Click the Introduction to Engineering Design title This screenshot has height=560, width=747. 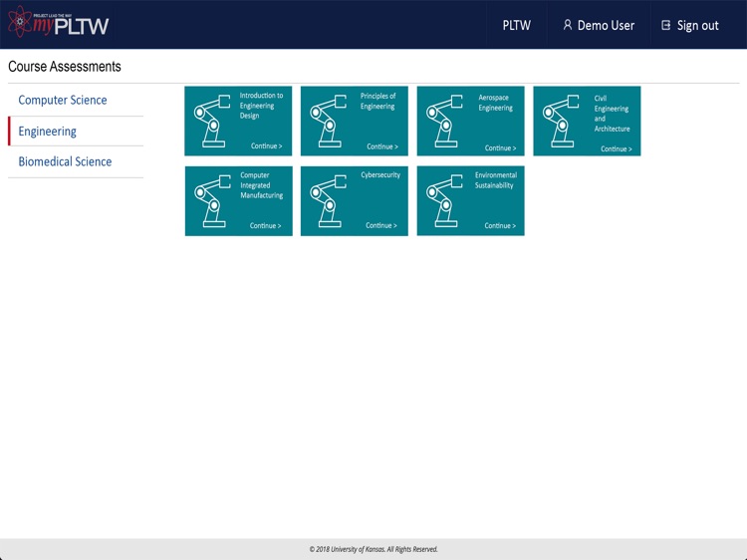261,106
